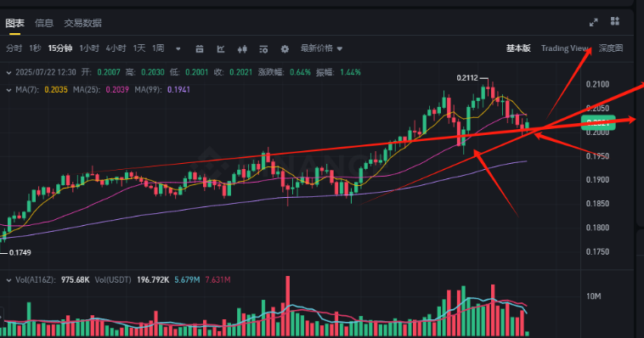Image resolution: width=644 pixels, height=338 pixels.
Task: Open the 最新价格 price type dropdown
Action: 321,48
